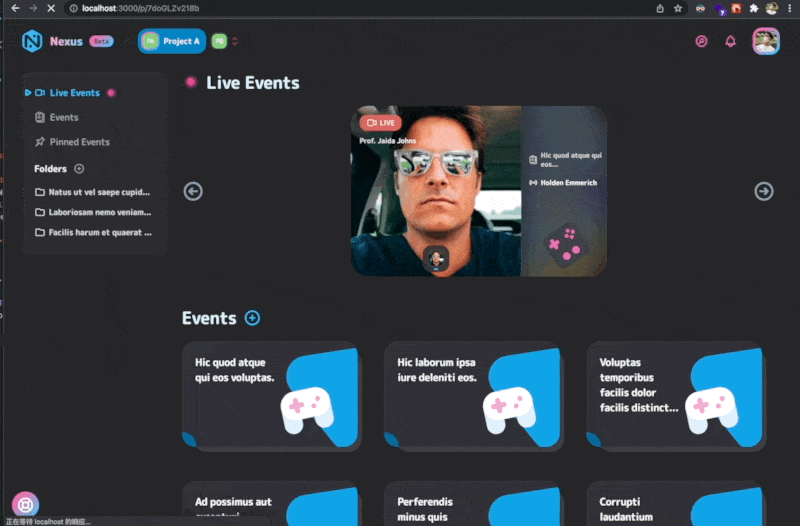The width and height of the screenshot is (800, 526).
Task: Open event 'Perferendis minus quis'
Action: (474, 504)
